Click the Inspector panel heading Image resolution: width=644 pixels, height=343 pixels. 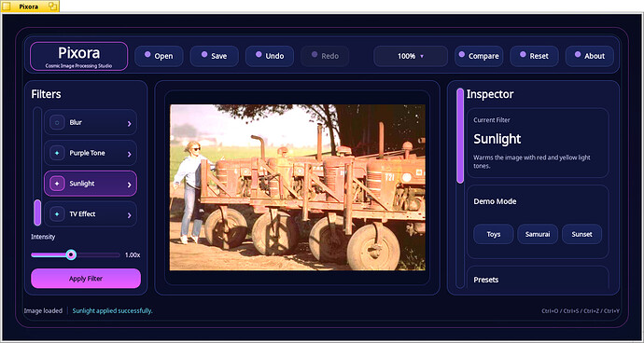tap(490, 94)
